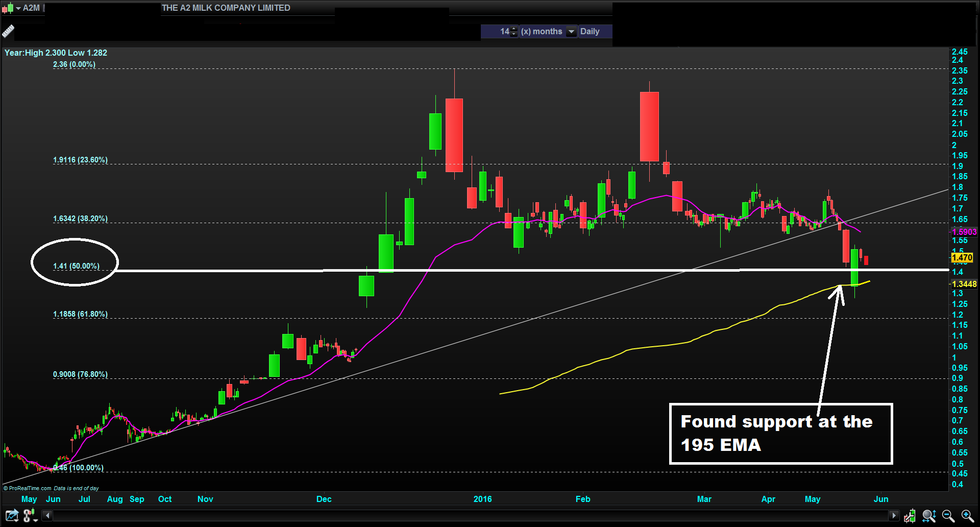Select the 1.1858 (61.80%) Fibonacci label
This screenshot has height=527, width=980.
pyautogui.click(x=80, y=314)
